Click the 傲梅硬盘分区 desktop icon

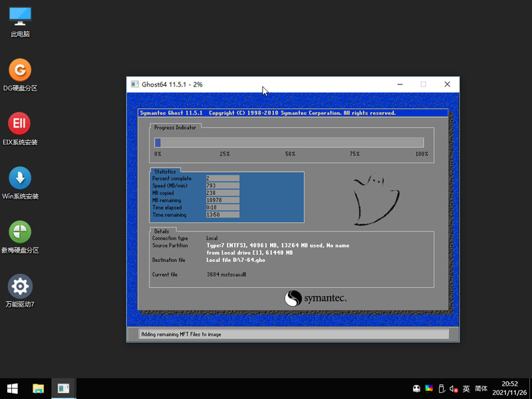(x=20, y=237)
